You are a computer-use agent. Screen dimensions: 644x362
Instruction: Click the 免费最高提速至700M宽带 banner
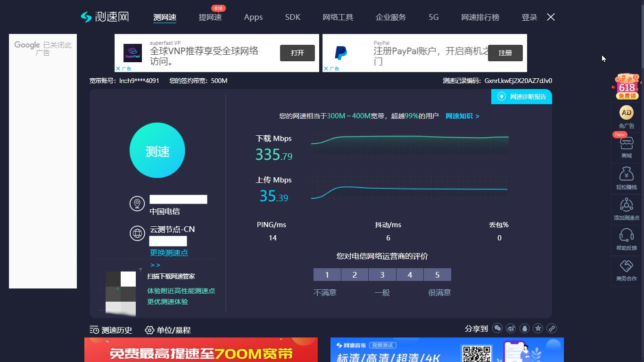coord(201,350)
